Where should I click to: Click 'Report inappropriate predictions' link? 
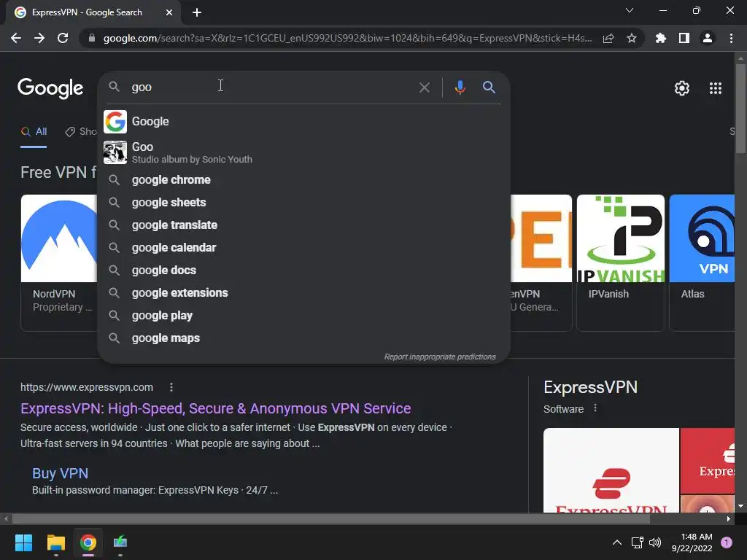(x=440, y=357)
